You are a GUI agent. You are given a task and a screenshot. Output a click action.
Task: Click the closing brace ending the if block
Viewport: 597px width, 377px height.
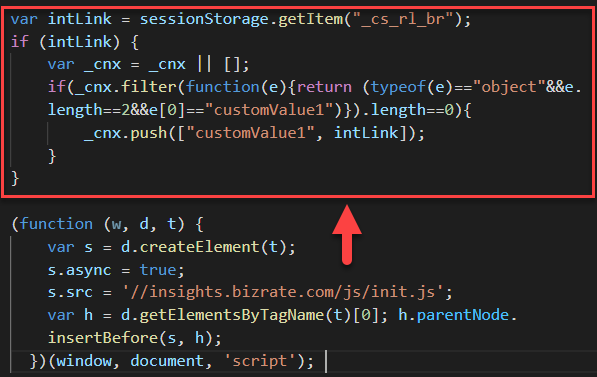tap(15, 178)
